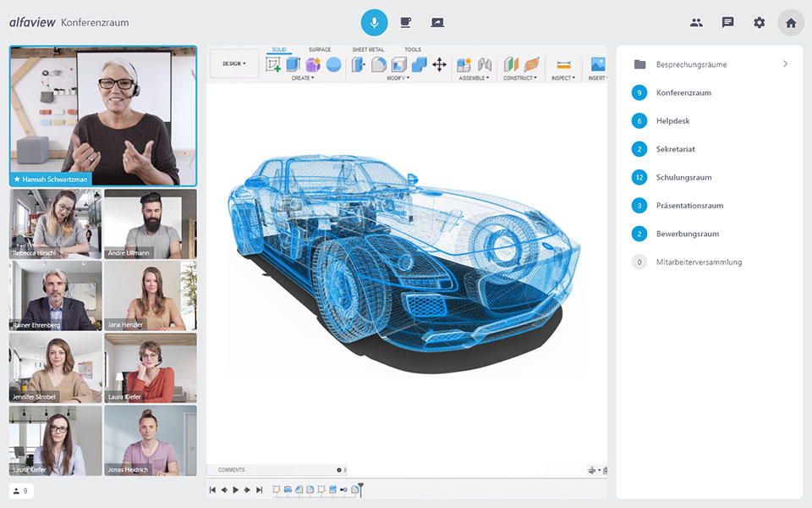812x508 pixels.
Task: Select the blue Sphere tool
Action: click(x=333, y=64)
